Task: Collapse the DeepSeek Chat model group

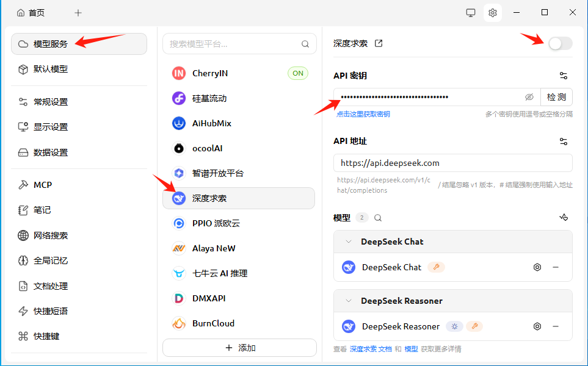Action: coord(348,242)
